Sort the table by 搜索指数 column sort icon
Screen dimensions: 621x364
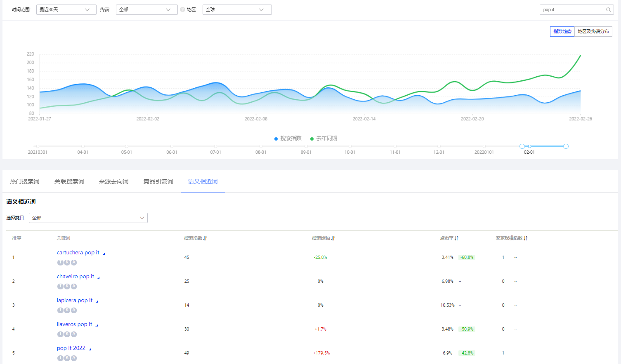pos(205,238)
